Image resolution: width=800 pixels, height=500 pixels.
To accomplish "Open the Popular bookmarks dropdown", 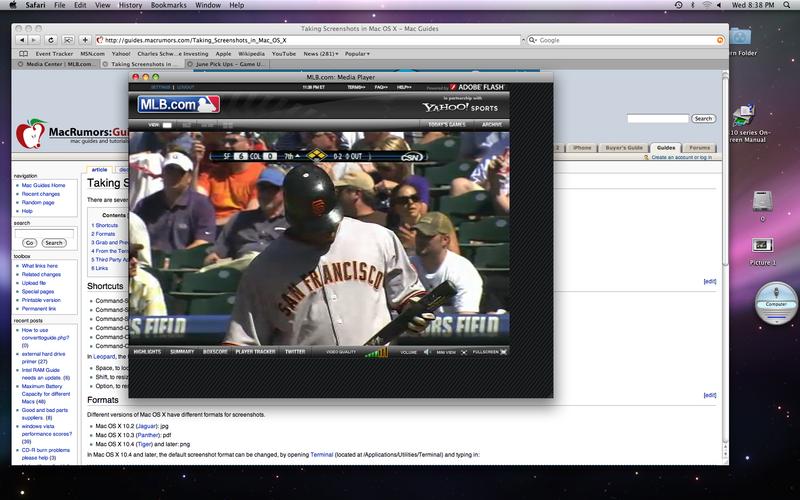I will (357, 54).
